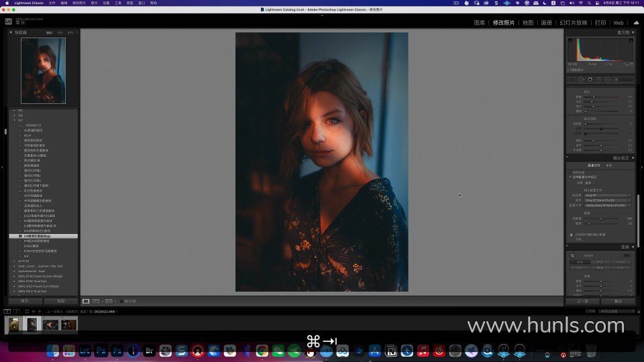Image resolution: width=644 pixels, height=362 pixels.
Task: Launch Adobe Bridge from the dock
Action: (x=150, y=351)
